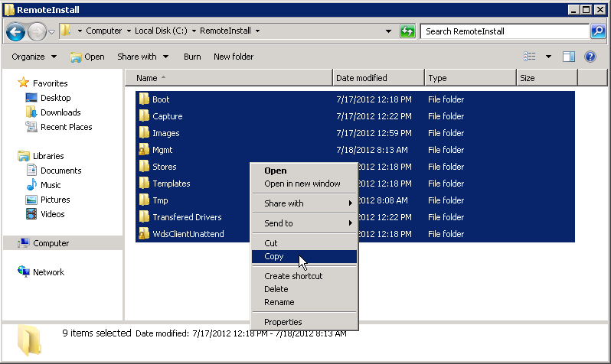Viewport: 611px width, 364px height.
Task: Click the search magnifier icon
Action: (598, 31)
